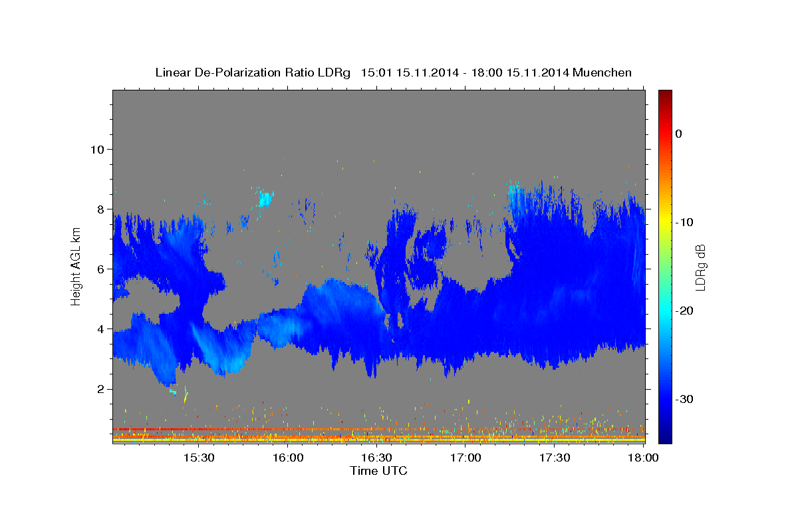Click the 17:30 time tick label
Viewport: 798px width, 532px height.
coord(554,458)
